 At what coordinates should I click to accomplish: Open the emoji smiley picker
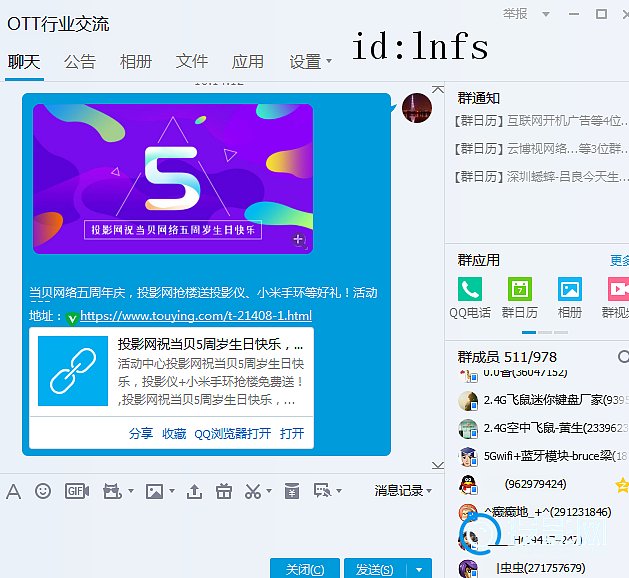(43, 491)
